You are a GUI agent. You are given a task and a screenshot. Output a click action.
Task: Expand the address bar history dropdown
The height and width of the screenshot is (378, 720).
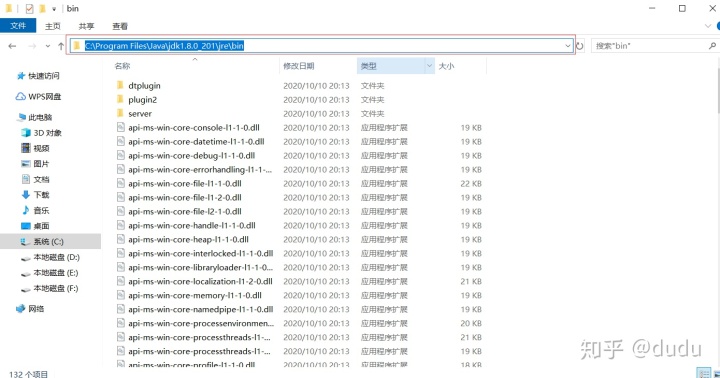pos(568,45)
